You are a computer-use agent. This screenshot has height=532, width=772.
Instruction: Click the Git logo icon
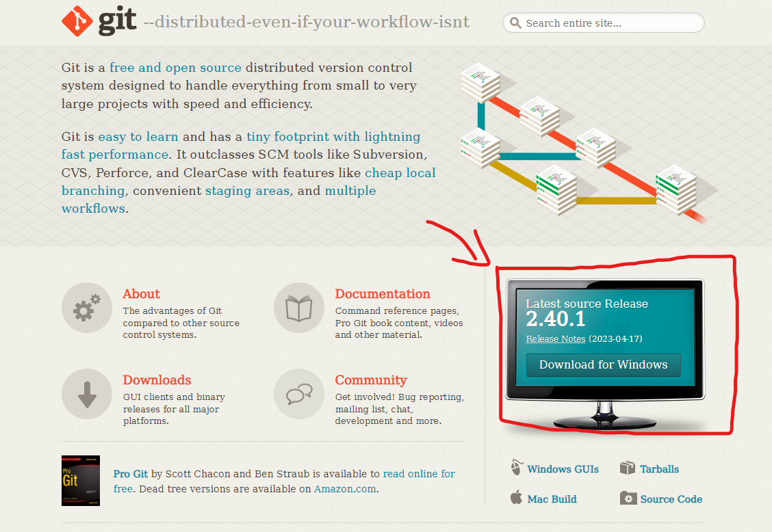(77, 21)
